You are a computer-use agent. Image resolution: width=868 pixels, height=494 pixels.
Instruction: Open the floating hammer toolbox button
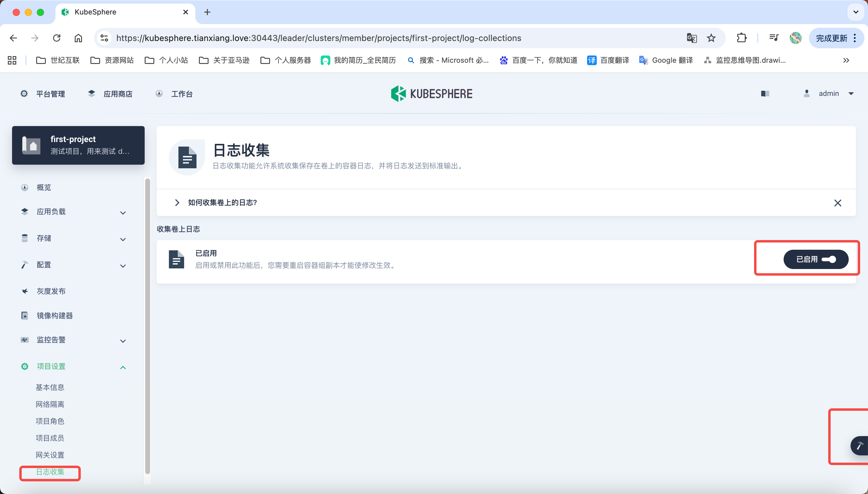tap(860, 445)
